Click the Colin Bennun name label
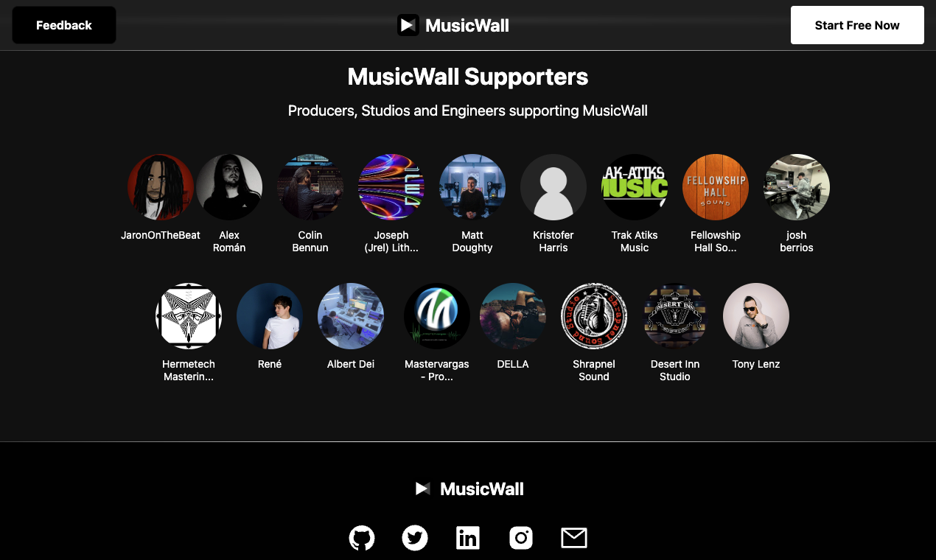Image resolution: width=936 pixels, height=560 pixels. click(x=310, y=242)
